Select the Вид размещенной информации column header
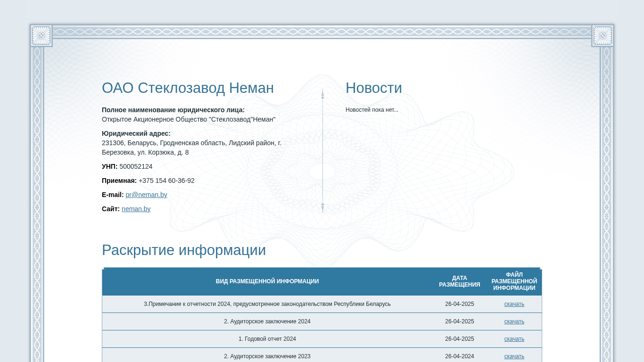The image size is (644, 362). point(267,281)
